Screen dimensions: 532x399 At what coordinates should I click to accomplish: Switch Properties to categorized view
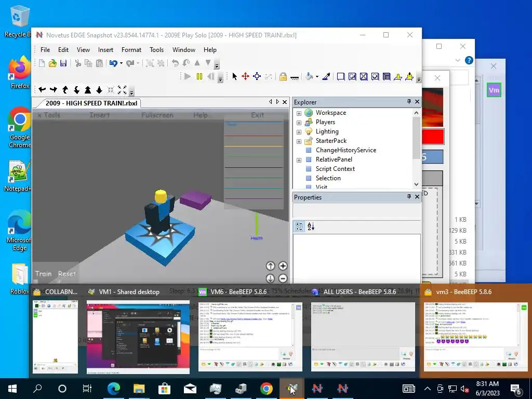tap(299, 227)
